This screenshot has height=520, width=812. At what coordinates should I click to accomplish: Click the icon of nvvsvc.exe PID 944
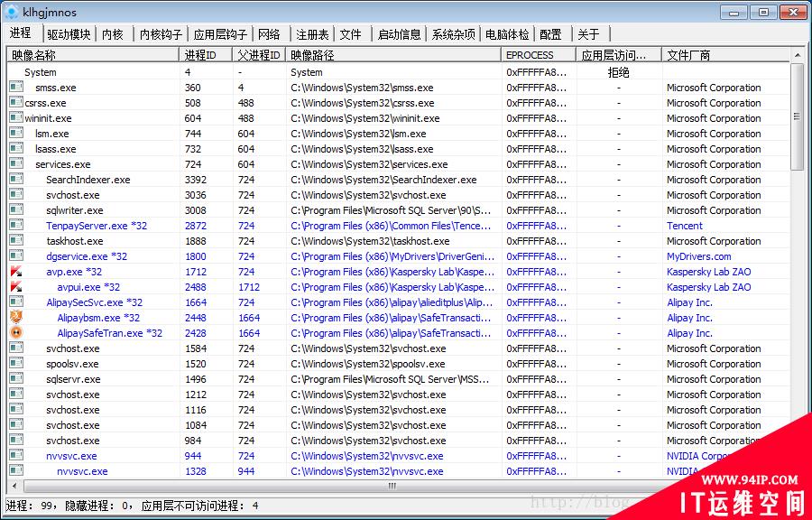click(x=16, y=455)
